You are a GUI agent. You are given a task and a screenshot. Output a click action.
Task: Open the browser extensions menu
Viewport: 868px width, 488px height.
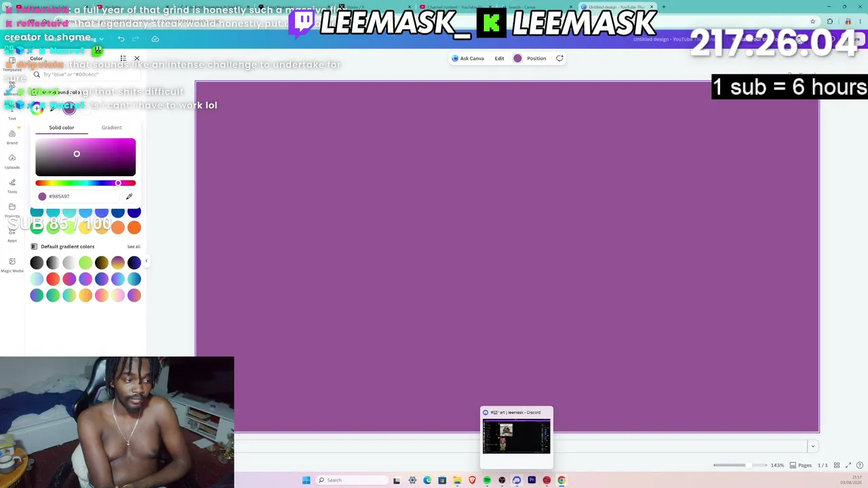829,22
